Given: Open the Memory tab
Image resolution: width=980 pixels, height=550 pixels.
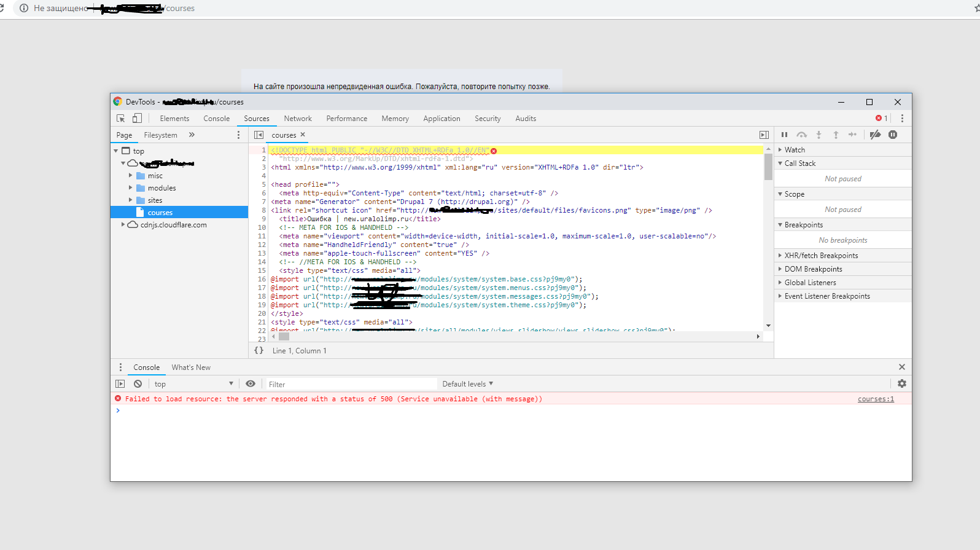Looking at the screenshot, I should point(395,118).
